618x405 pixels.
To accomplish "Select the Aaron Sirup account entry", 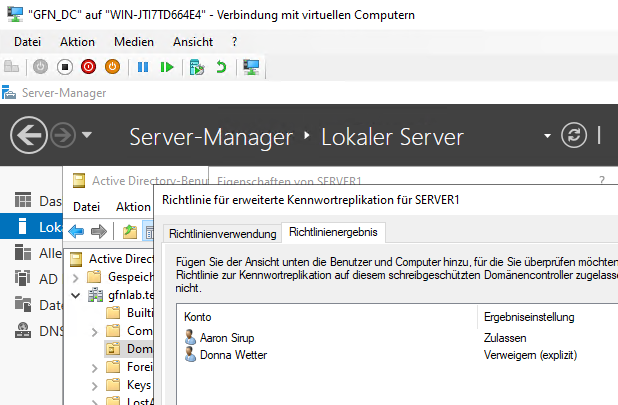I will pos(227,338).
